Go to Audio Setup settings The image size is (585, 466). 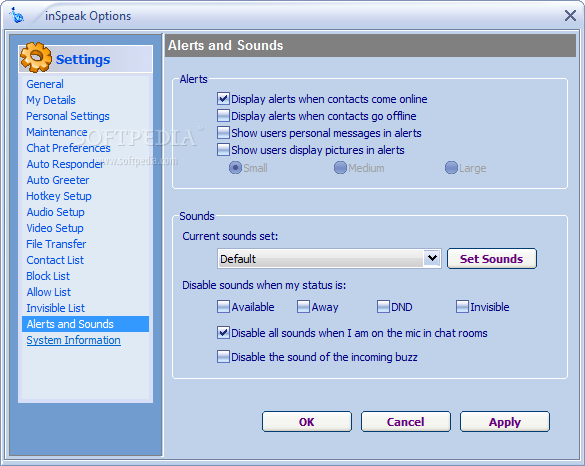pyautogui.click(x=56, y=212)
